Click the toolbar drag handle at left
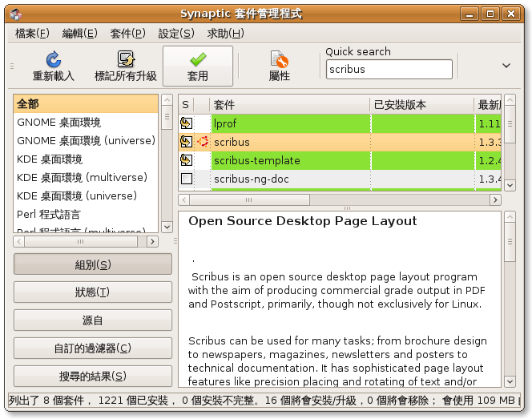This screenshot has width=532, height=419. tap(12, 66)
